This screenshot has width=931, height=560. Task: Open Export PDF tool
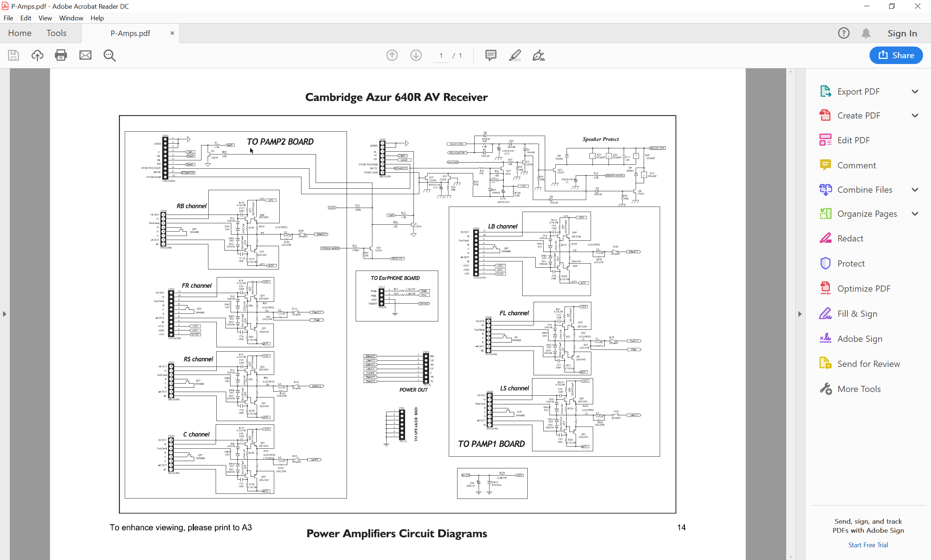[x=858, y=92]
